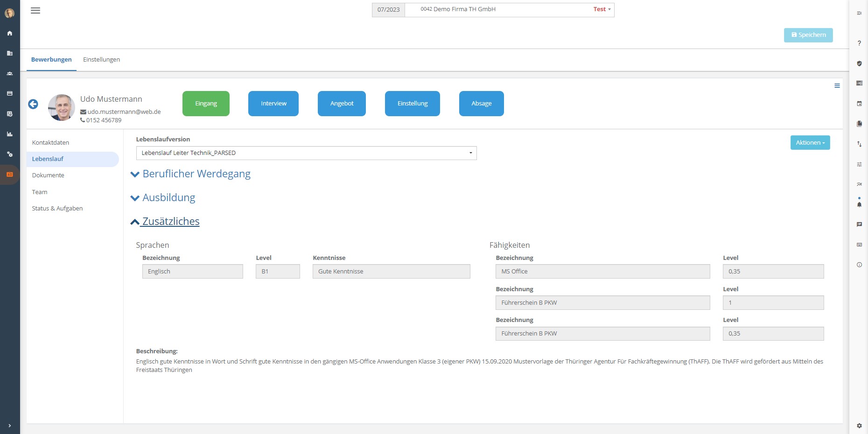
Task: Expand the left sidebar with bottom chevron
Action: pos(10,426)
